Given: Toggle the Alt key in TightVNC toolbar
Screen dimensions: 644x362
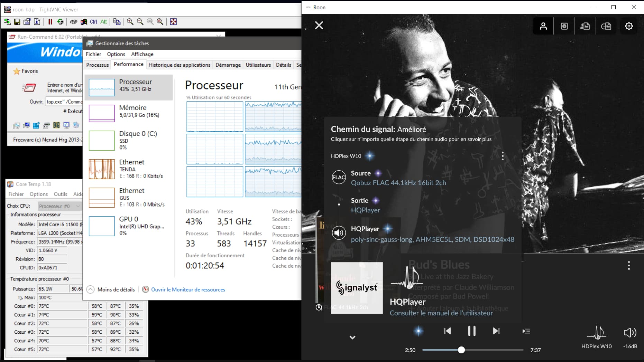Looking at the screenshot, I should point(103,22).
